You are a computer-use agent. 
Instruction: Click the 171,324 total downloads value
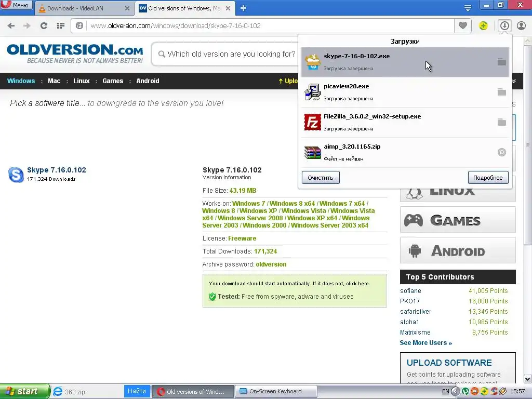[265, 251]
